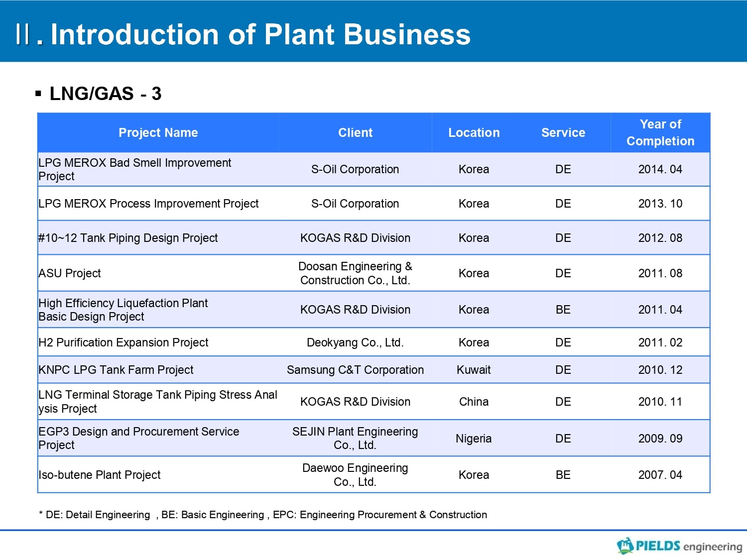Click the Deokyang Co., Ltd. cell
This screenshot has width=747, height=560.
355,342
